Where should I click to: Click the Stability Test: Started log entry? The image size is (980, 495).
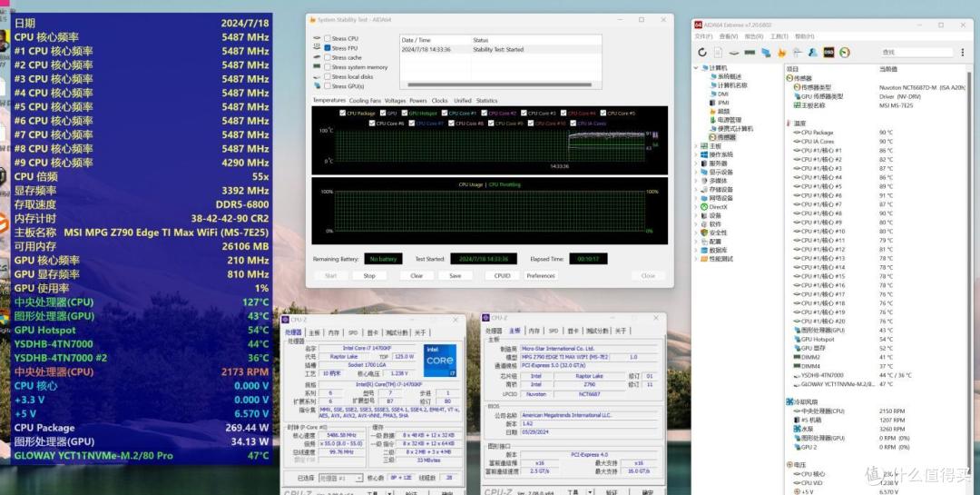click(500, 49)
